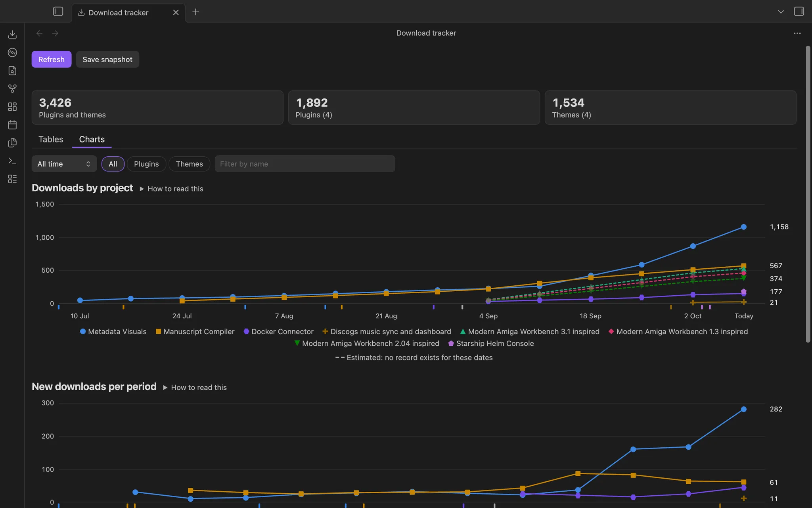Click the Refresh button
Viewport: 812px width, 508px height.
coord(52,59)
